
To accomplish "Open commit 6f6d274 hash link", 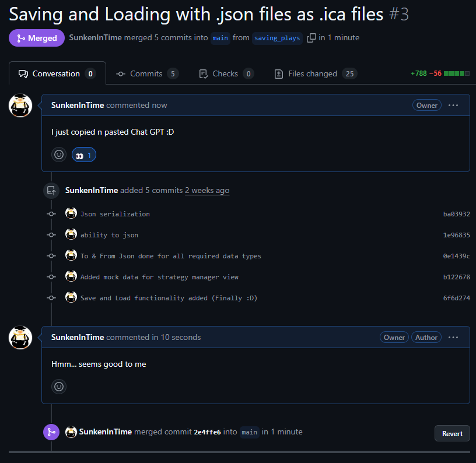I will [456, 298].
